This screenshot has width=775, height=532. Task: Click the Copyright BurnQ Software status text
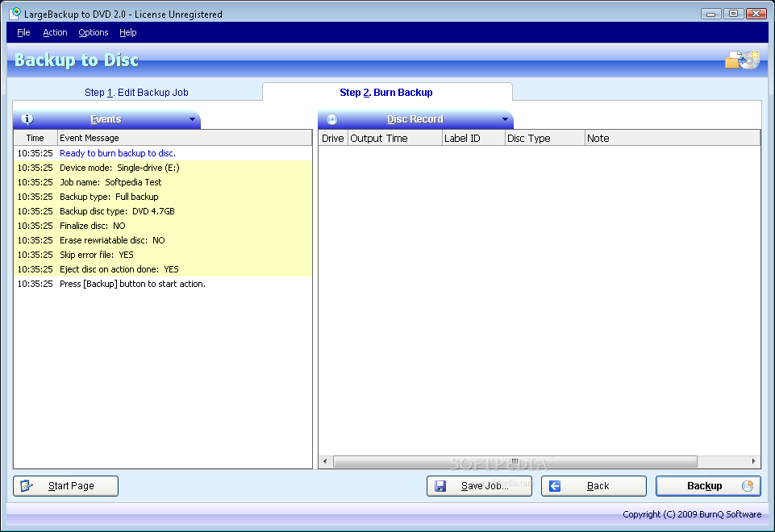(x=692, y=514)
